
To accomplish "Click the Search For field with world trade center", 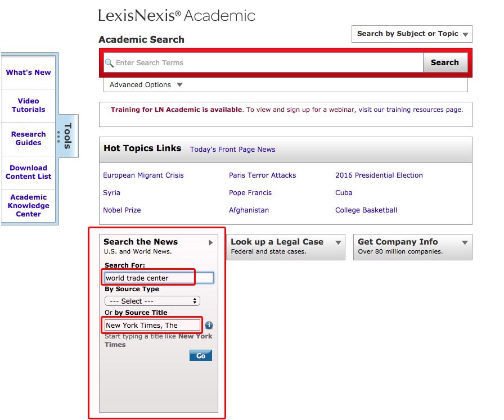I will pos(159,278).
